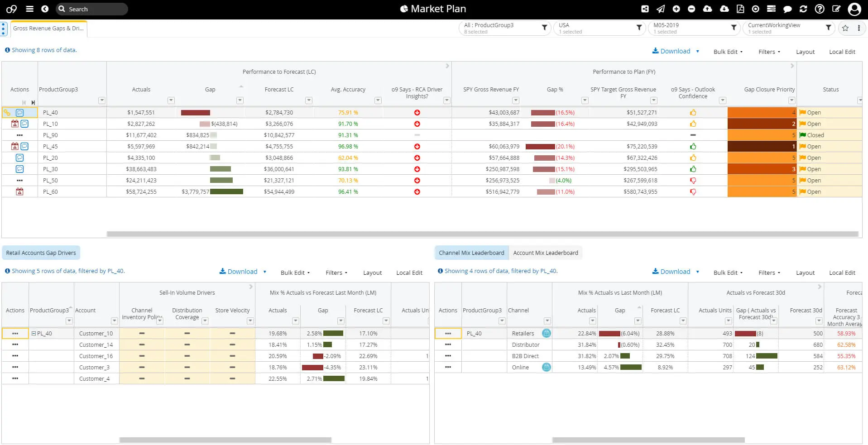Click Layout in Retail Accounts grid toolbar
The width and height of the screenshot is (868, 445).
[x=372, y=273]
